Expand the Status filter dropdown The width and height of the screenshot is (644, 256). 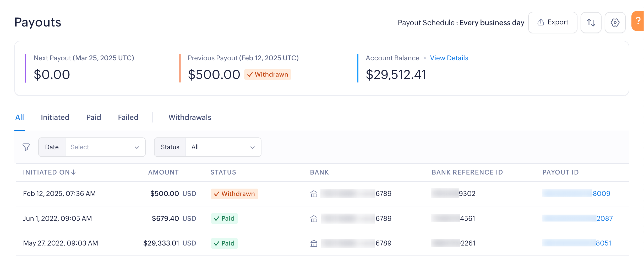tap(223, 147)
